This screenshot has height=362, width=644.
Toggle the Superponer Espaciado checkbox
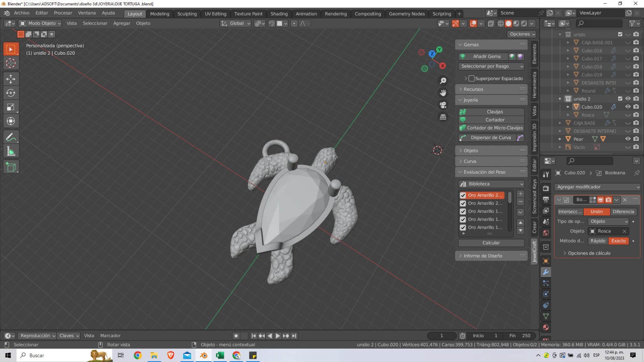pos(471,78)
